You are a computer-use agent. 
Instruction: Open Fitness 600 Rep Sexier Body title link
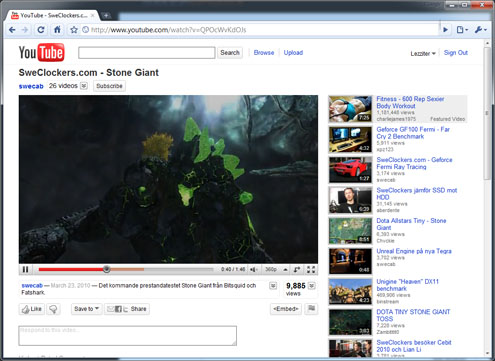410,102
